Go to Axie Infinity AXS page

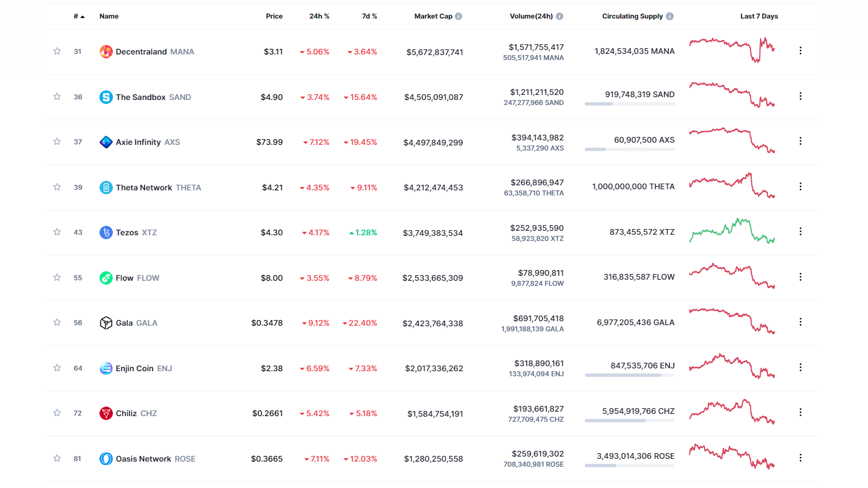(x=148, y=142)
